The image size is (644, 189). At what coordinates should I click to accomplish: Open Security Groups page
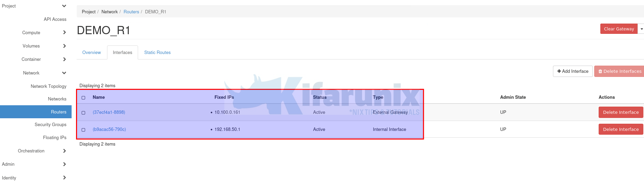(50, 124)
